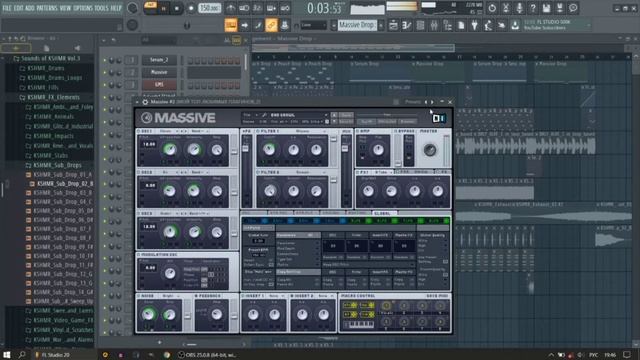Open the PATTERNS menu

click(47, 8)
